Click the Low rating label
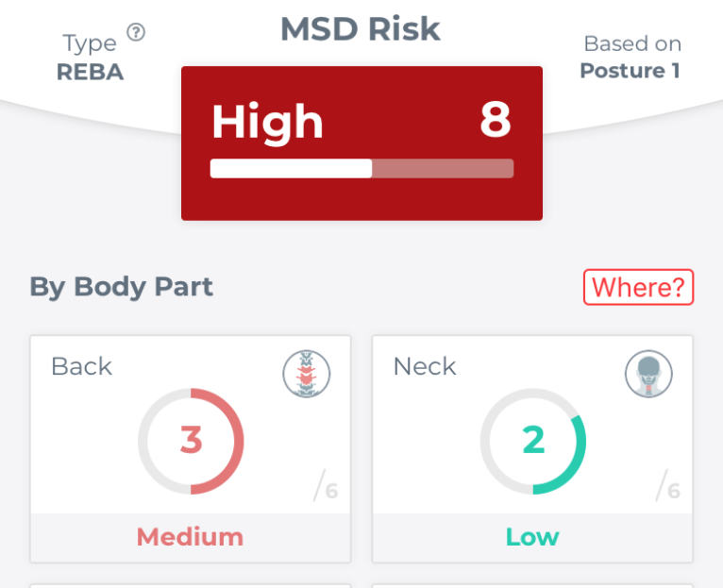 point(532,537)
